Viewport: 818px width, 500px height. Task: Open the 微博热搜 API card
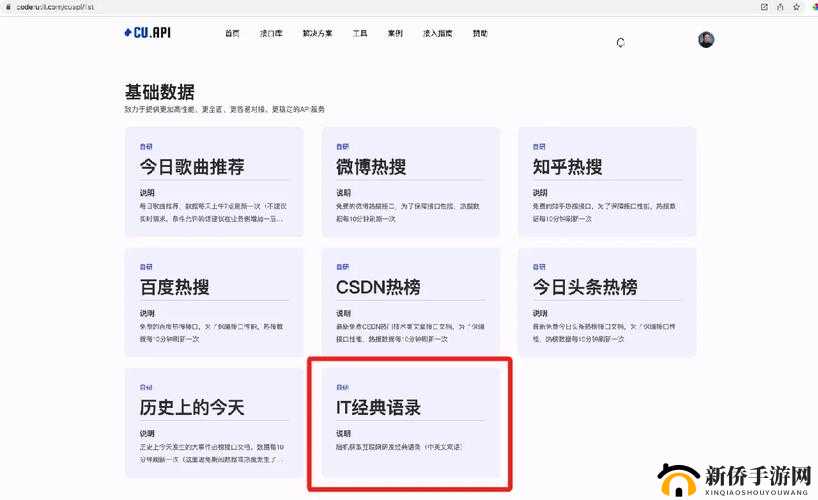[411, 182]
